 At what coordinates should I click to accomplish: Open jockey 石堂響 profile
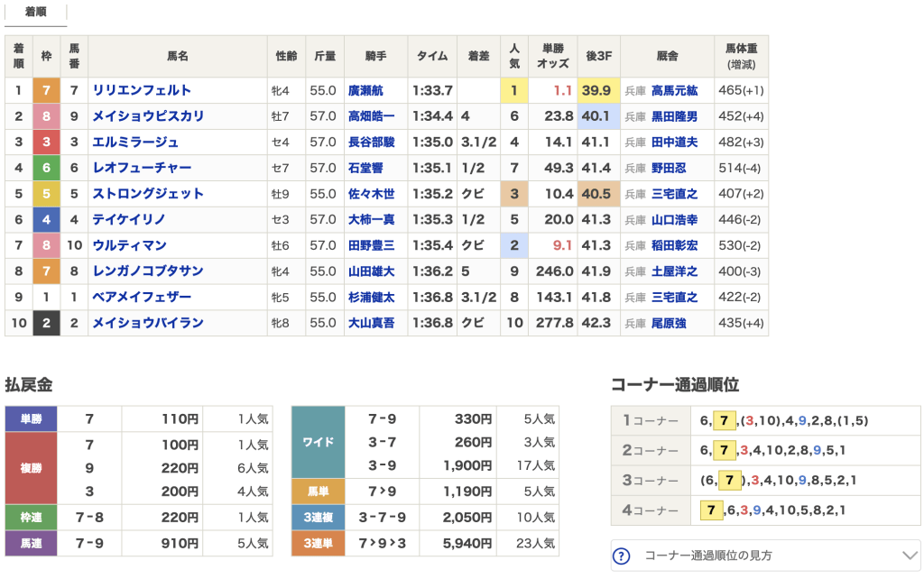pos(365,169)
